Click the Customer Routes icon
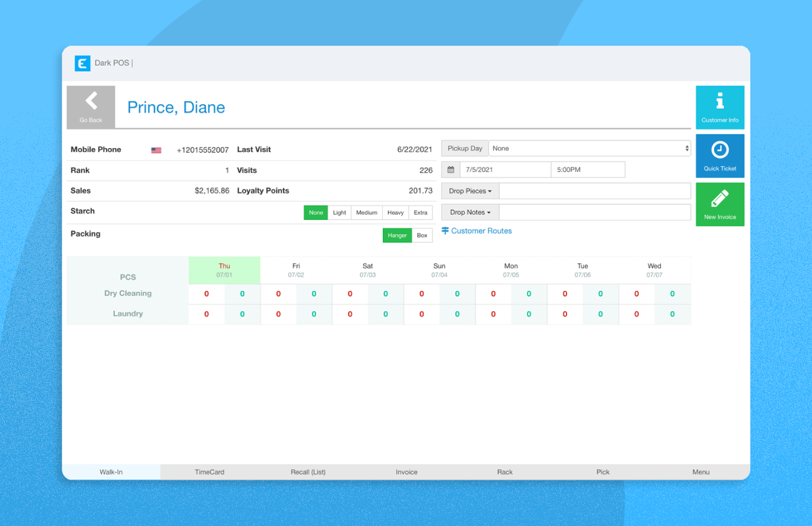This screenshot has width=812, height=526. coord(444,231)
